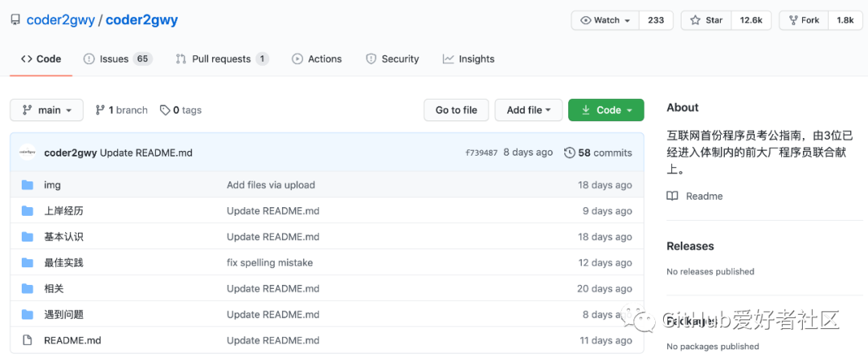Go to the Insights tab
The width and height of the screenshot is (868, 358).
(469, 59)
